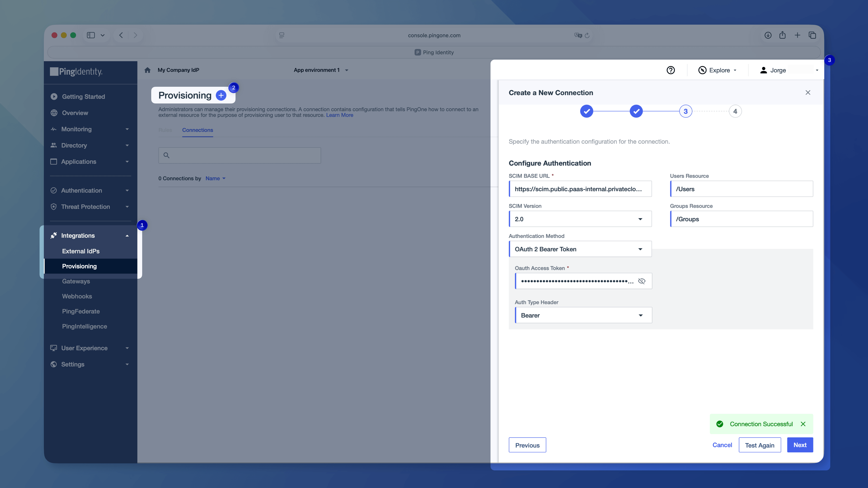Click the home icon in the breadcrumb
This screenshot has height=488, width=868.
click(x=147, y=70)
